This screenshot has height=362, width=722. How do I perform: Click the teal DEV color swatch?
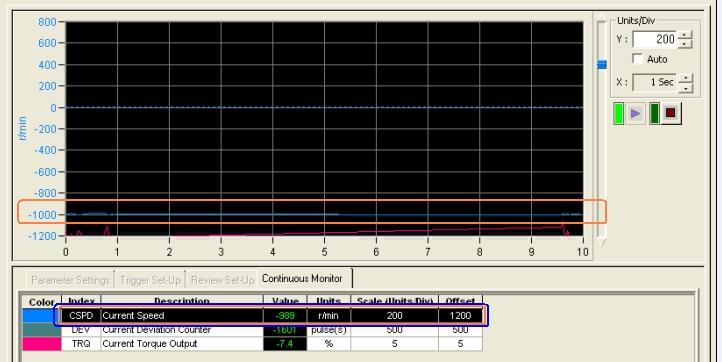[41, 330]
